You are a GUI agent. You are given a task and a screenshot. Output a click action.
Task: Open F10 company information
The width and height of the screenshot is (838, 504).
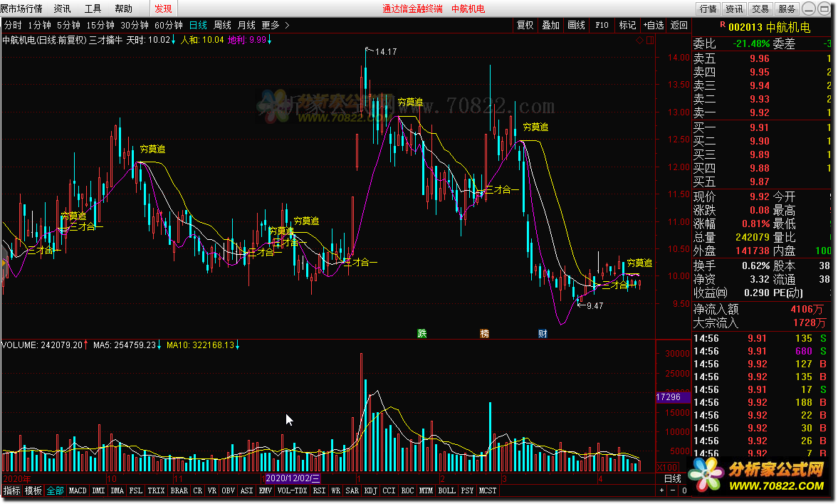pyautogui.click(x=602, y=25)
